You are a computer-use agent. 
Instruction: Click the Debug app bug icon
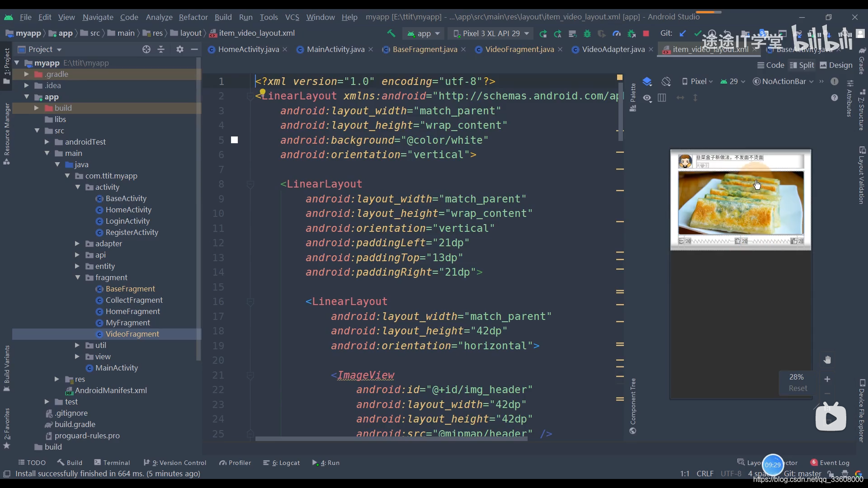[587, 33]
